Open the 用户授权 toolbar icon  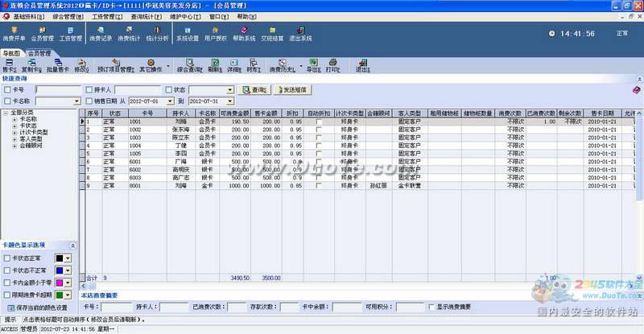[x=216, y=34]
